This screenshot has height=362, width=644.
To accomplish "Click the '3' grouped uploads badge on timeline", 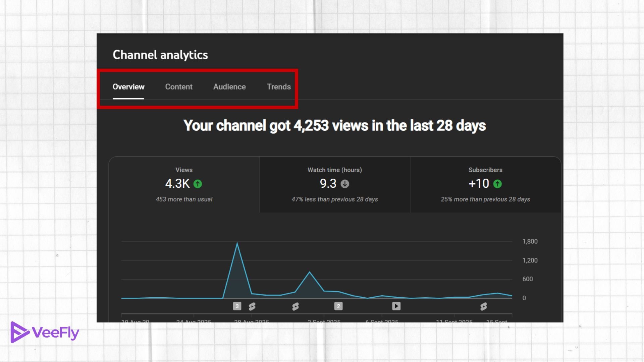I will [237, 306].
